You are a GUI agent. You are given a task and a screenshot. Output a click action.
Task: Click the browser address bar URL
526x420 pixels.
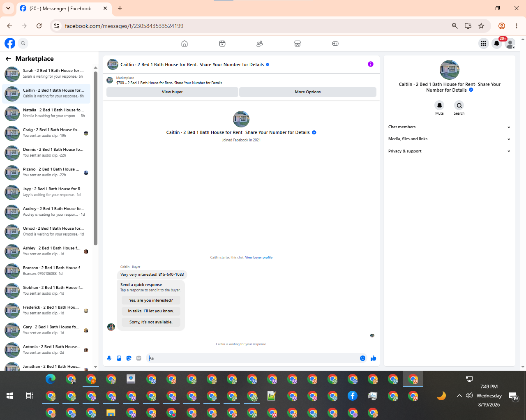pos(124,26)
